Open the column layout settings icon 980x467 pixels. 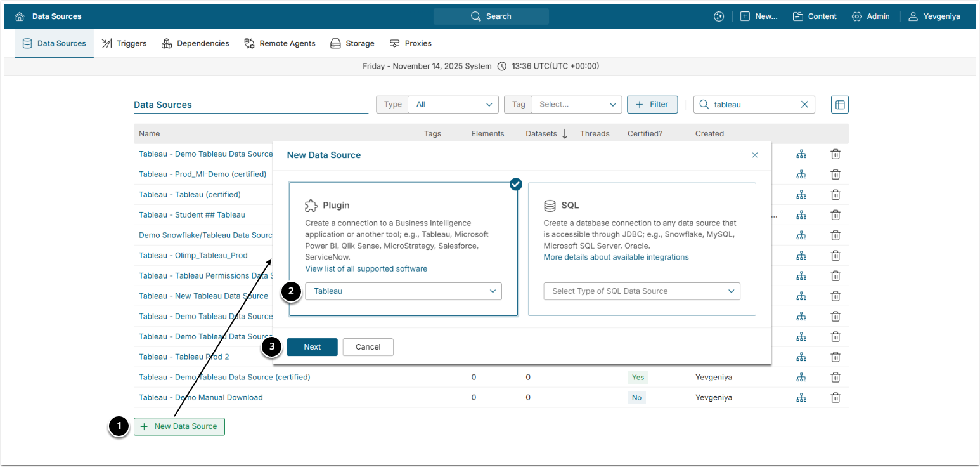point(839,105)
